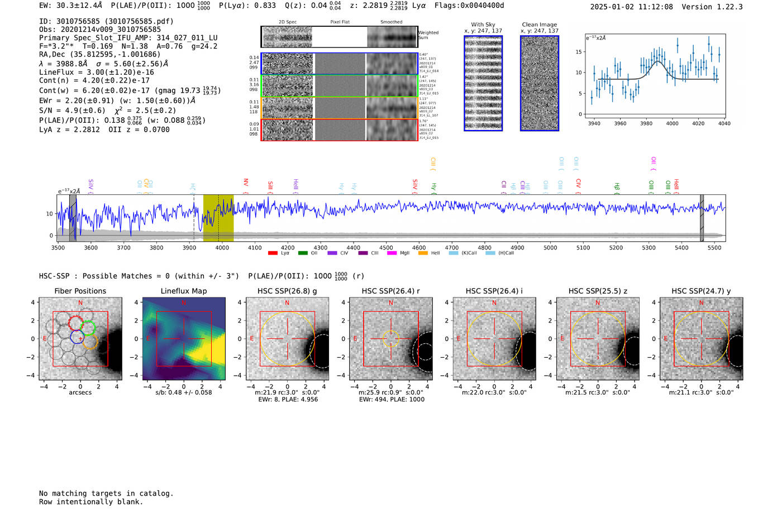The width and height of the screenshot is (782, 532).
Task: Click the red HeII line marker
Action: coord(676,186)
